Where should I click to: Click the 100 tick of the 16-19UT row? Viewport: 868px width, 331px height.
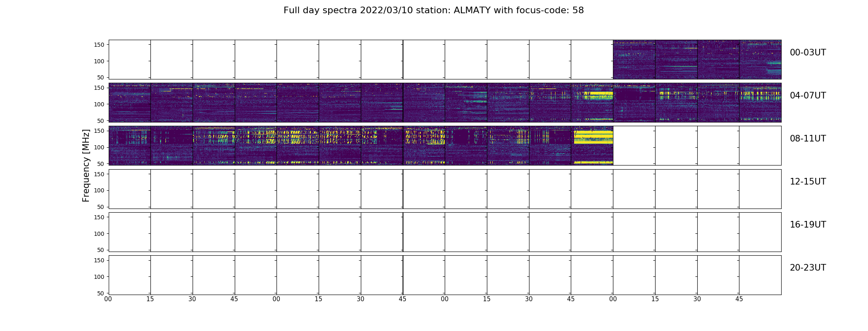pos(100,234)
